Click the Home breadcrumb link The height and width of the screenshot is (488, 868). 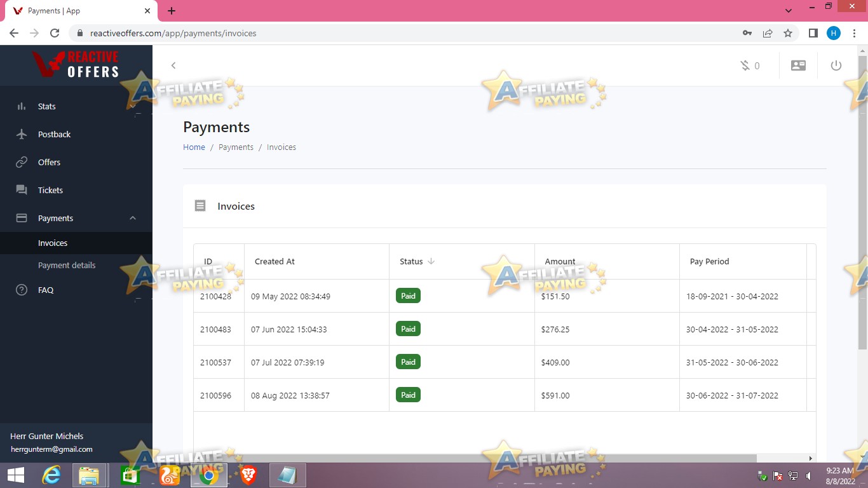click(x=194, y=147)
